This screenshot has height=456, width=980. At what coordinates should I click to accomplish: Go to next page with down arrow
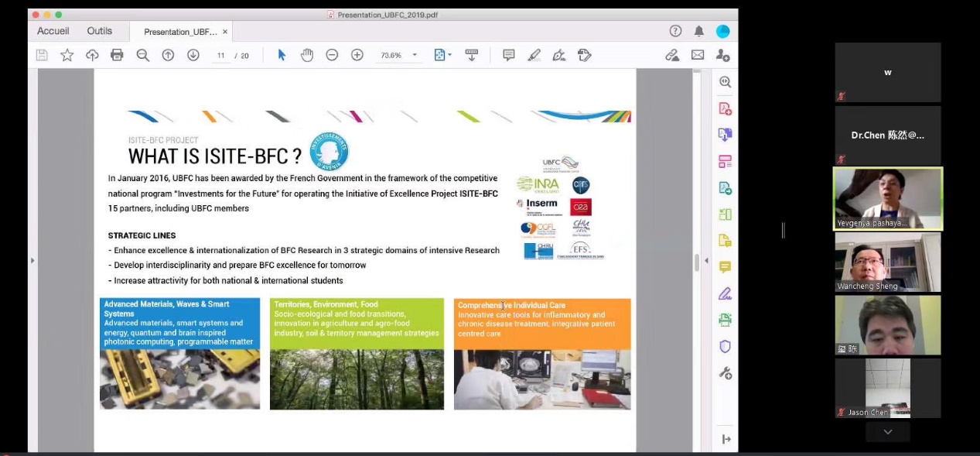[x=193, y=55]
